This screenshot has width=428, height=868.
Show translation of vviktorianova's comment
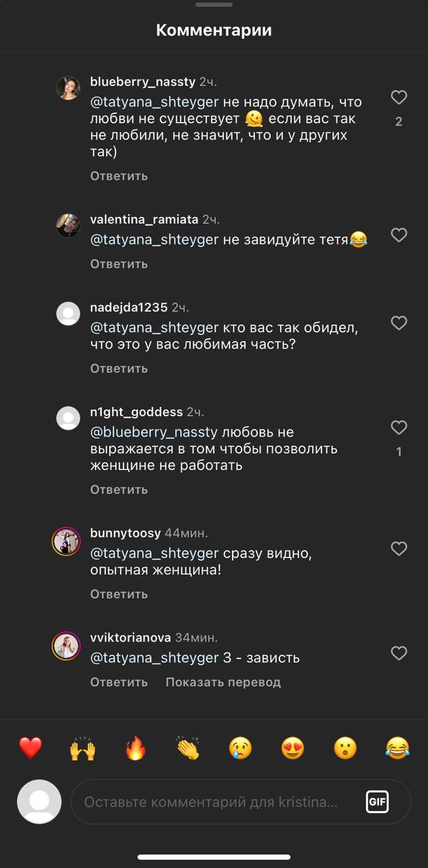(x=223, y=682)
